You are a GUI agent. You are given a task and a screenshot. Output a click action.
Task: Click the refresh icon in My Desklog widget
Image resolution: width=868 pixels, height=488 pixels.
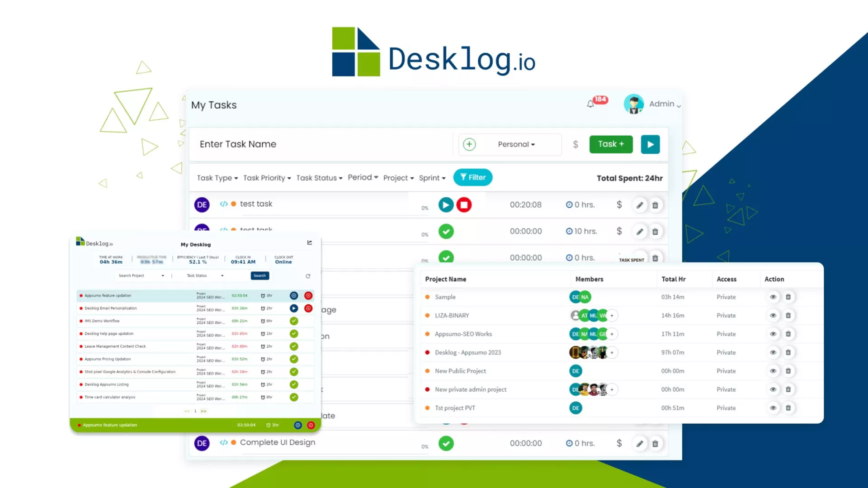coord(308,276)
